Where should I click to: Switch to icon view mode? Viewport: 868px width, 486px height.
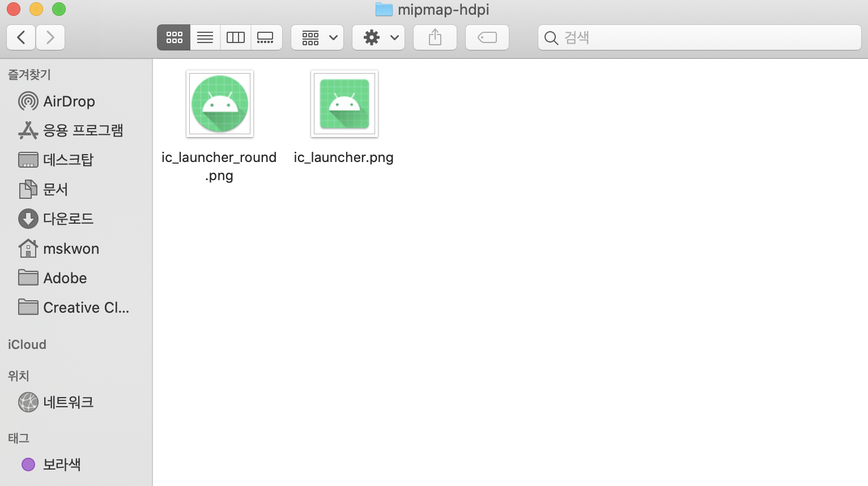point(174,37)
